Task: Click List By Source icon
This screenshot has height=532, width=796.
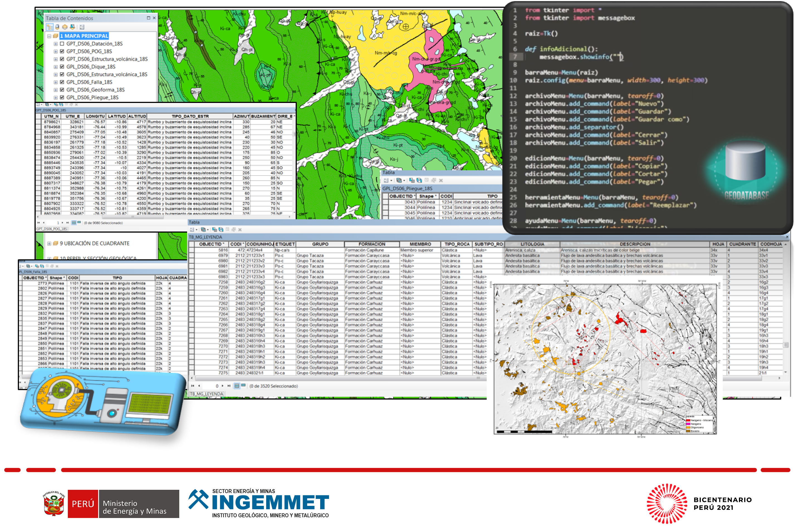Action: (x=57, y=27)
